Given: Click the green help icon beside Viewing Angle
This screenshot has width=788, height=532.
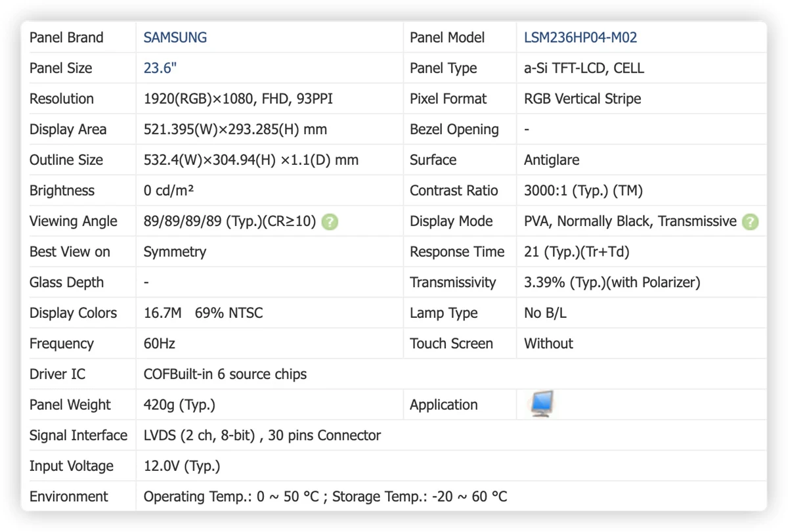Looking at the screenshot, I should [330, 222].
